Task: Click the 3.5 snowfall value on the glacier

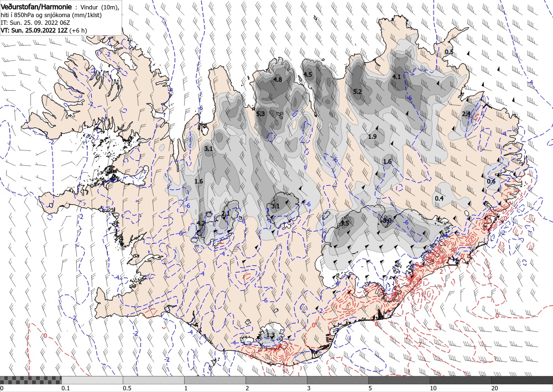Action: pyautogui.click(x=345, y=223)
